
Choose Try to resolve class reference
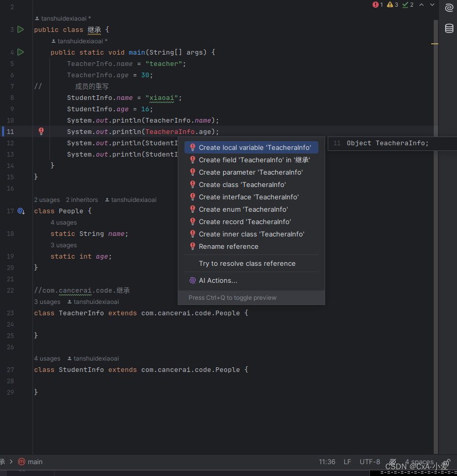tap(251, 264)
